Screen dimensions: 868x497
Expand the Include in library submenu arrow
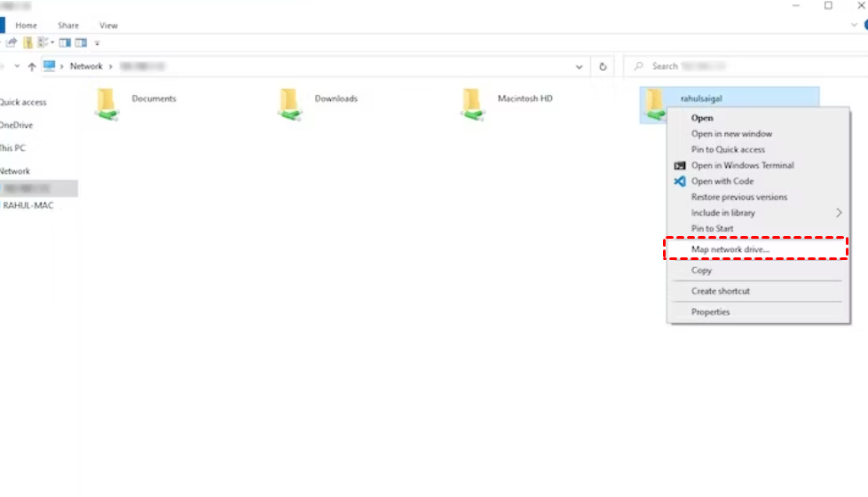(839, 212)
